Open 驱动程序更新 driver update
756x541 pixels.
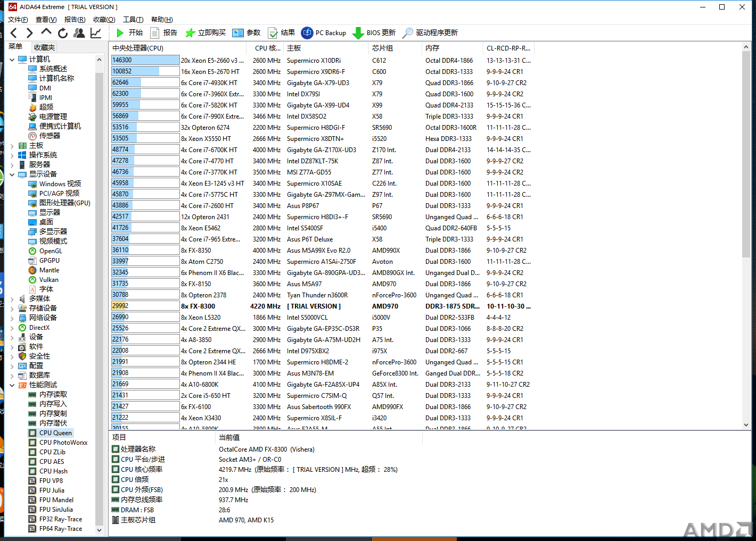(430, 33)
